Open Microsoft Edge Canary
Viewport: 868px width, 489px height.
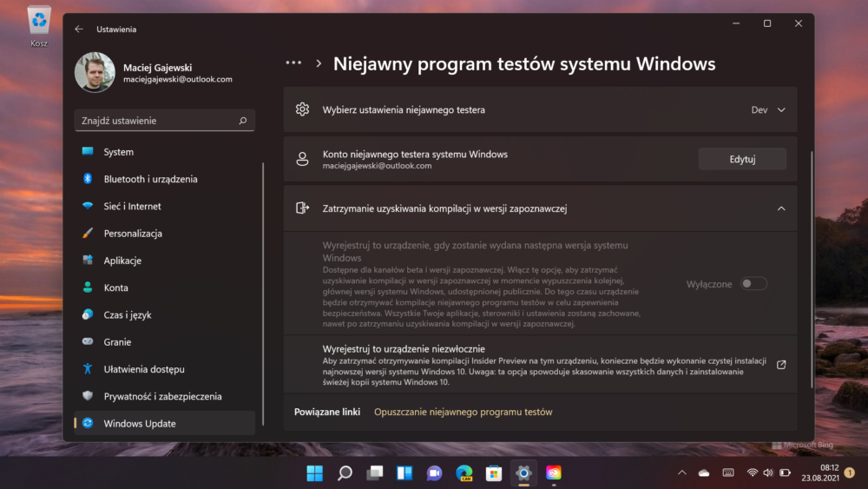464,473
